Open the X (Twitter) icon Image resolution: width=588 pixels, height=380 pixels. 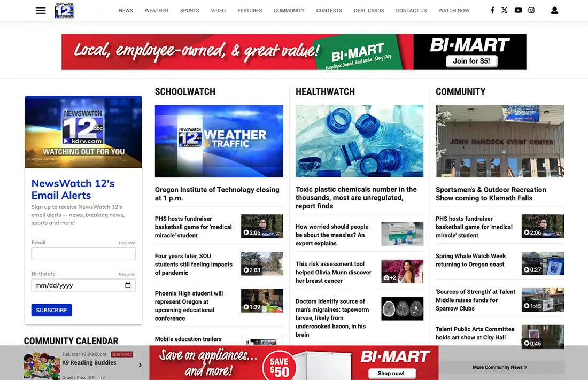tap(505, 10)
